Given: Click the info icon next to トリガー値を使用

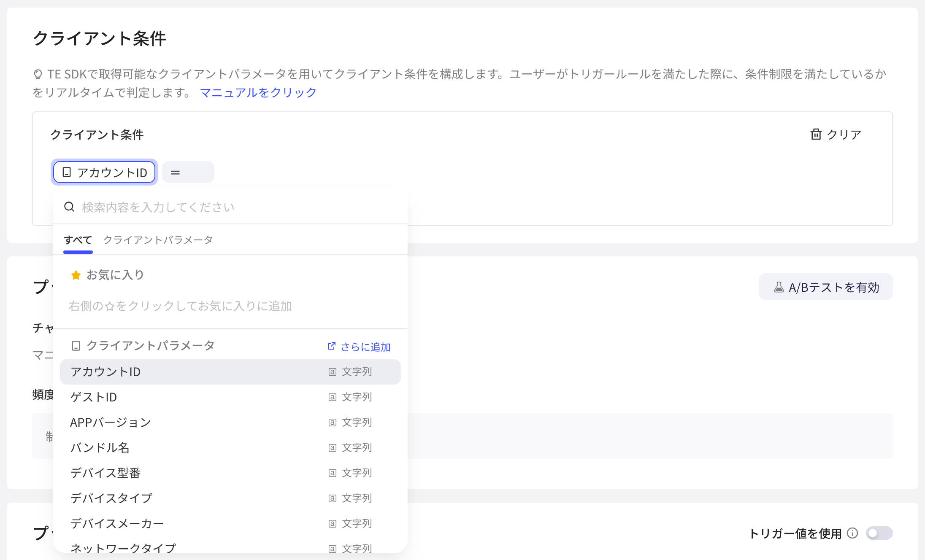Looking at the screenshot, I should click(852, 533).
